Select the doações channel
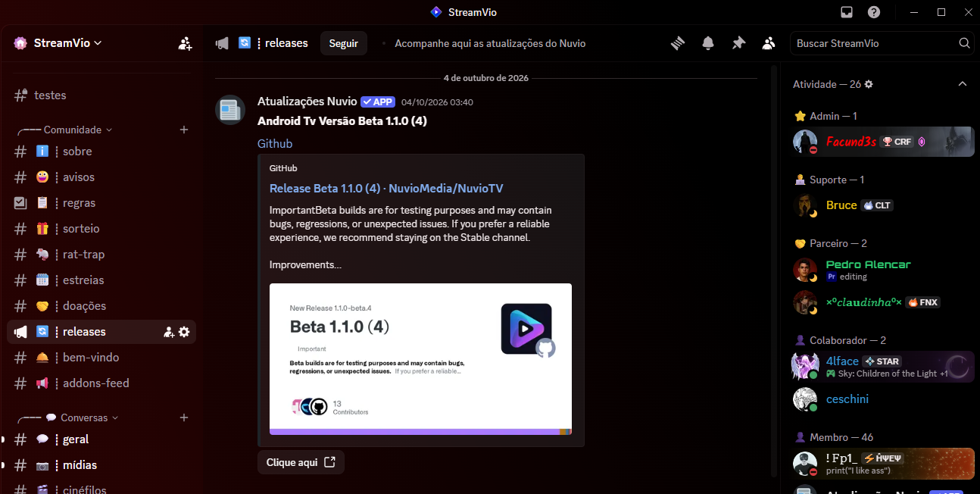Viewport: 980px width, 494px height. click(101, 306)
